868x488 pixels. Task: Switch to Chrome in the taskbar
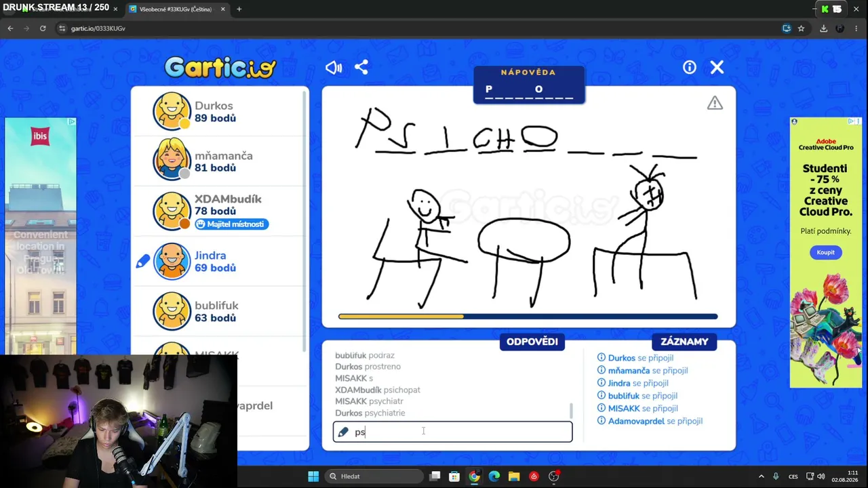[474, 476]
